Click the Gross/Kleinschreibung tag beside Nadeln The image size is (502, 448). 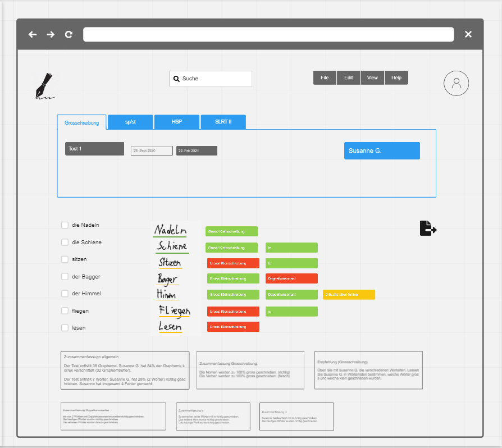tap(231, 231)
